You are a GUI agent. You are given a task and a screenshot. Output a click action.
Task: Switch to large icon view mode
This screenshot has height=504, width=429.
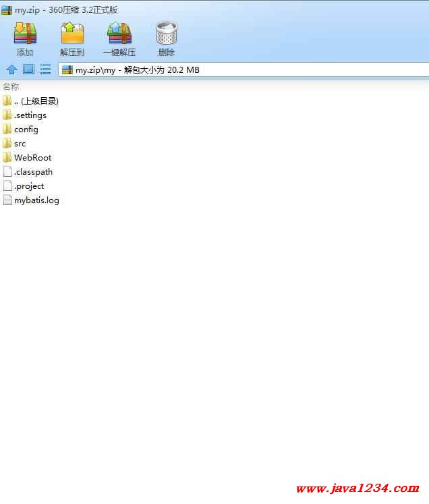tap(28, 69)
